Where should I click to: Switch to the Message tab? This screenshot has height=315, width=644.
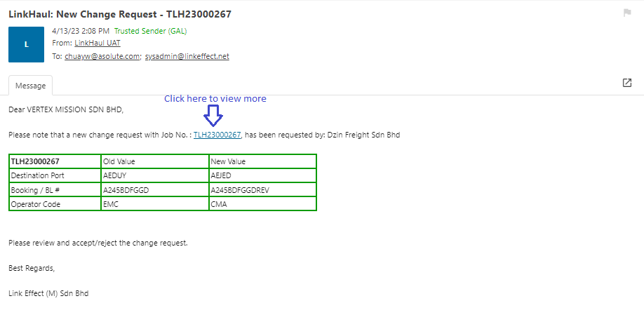[30, 86]
